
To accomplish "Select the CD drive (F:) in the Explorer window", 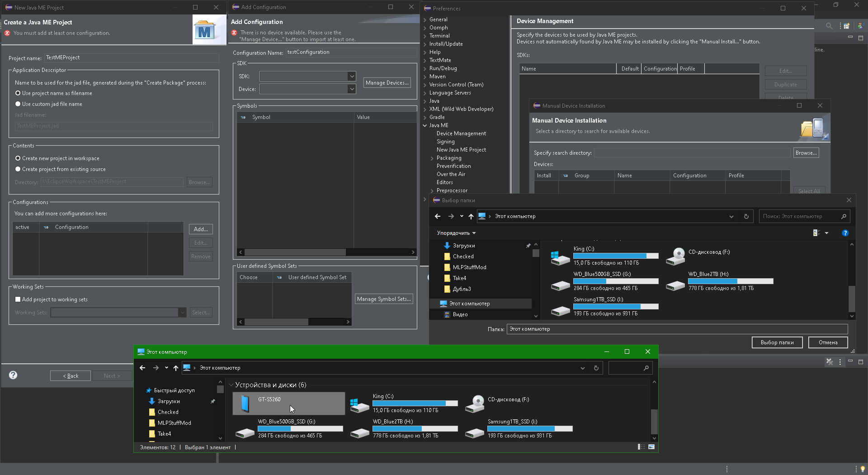I will 519,404.
